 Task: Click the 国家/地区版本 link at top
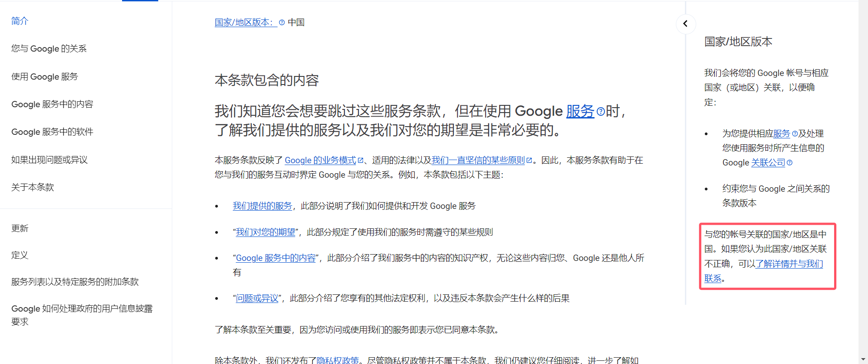pos(244,23)
